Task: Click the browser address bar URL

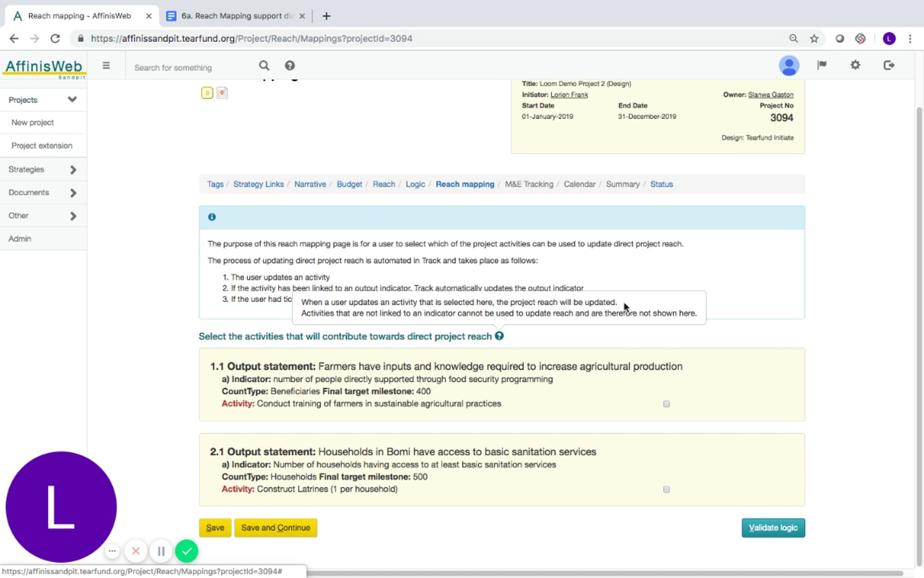Action: [x=251, y=39]
